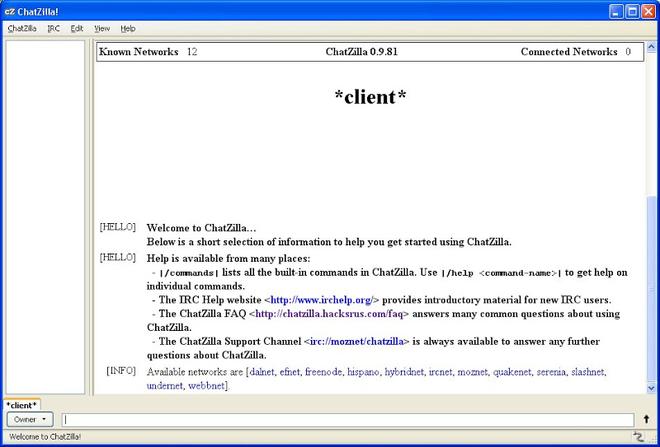Focus the message input field
The width and height of the screenshot is (660, 447).
click(x=348, y=420)
